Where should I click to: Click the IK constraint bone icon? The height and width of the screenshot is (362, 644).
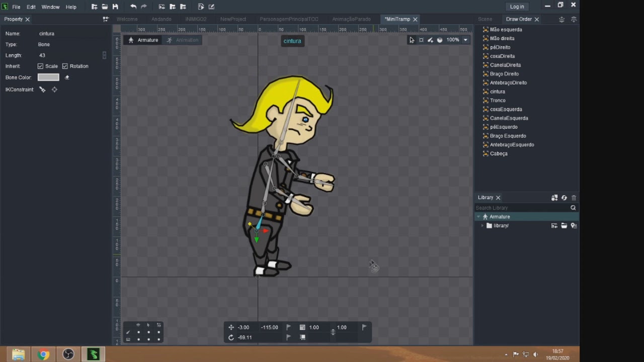42,89
